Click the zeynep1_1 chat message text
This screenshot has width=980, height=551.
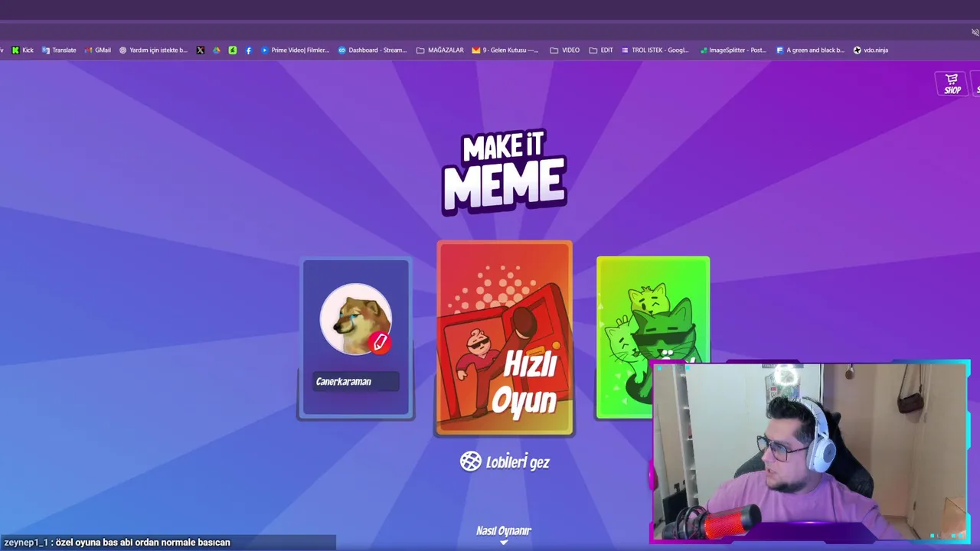116,543
